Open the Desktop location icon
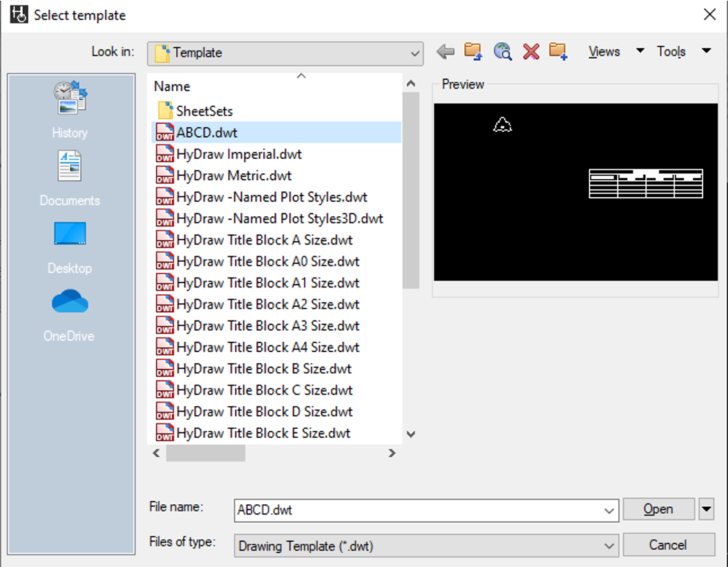The width and height of the screenshot is (728, 567). pos(70,233)
